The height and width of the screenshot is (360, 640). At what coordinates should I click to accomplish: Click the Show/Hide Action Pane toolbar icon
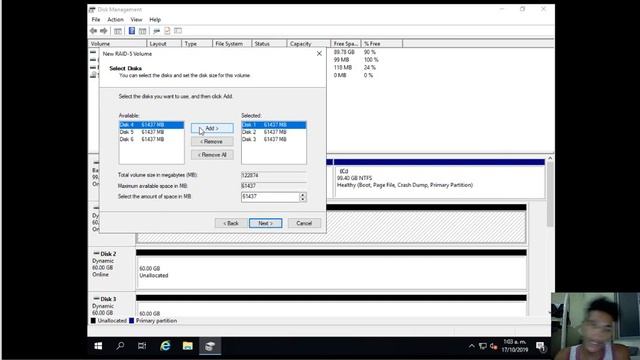[142, 31]
